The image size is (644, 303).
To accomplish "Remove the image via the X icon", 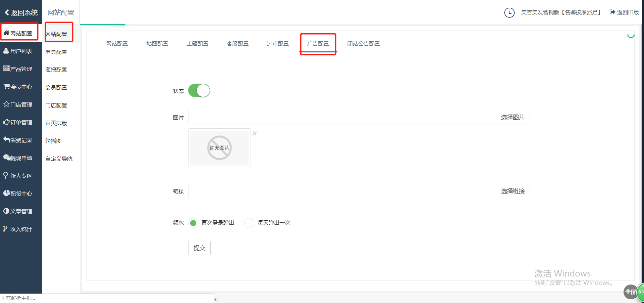I will coord(255,133).
